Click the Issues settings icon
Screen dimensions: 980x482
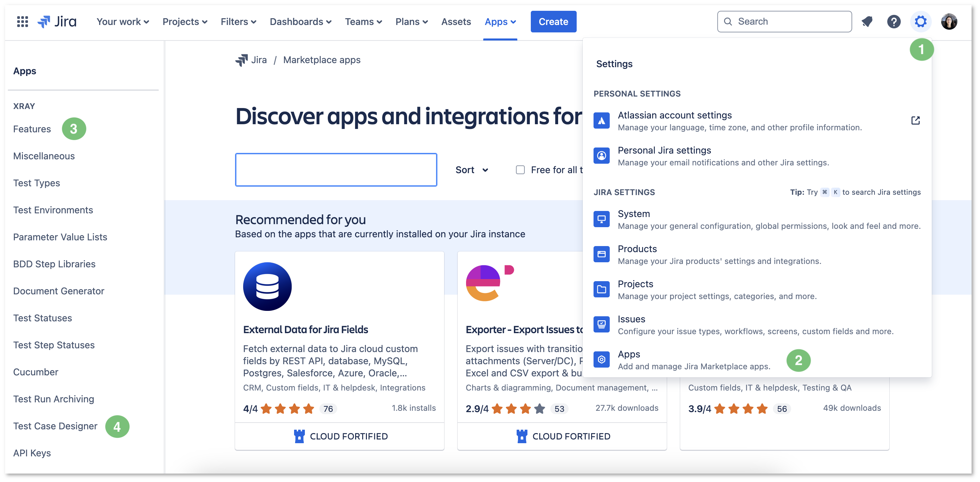(602, 324)
